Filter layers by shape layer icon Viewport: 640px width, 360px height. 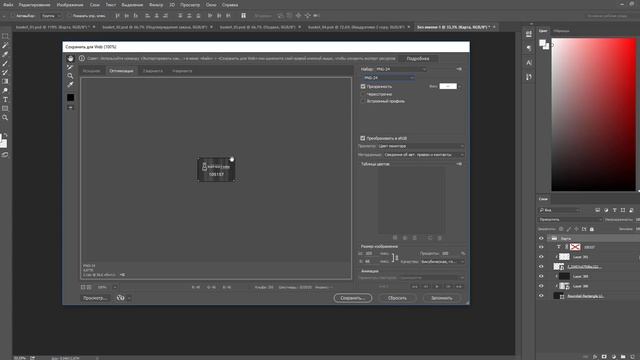623,210
